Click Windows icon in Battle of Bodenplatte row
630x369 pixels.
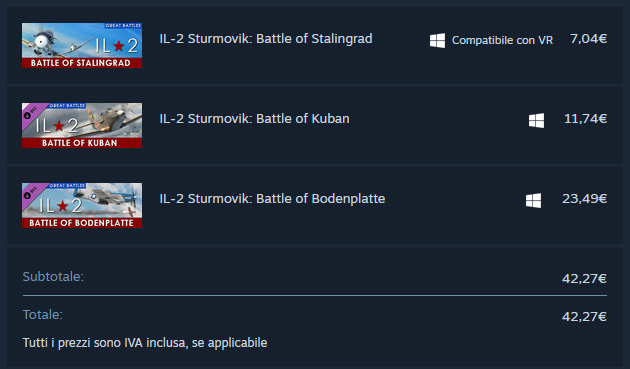click(x=533, y=200)
